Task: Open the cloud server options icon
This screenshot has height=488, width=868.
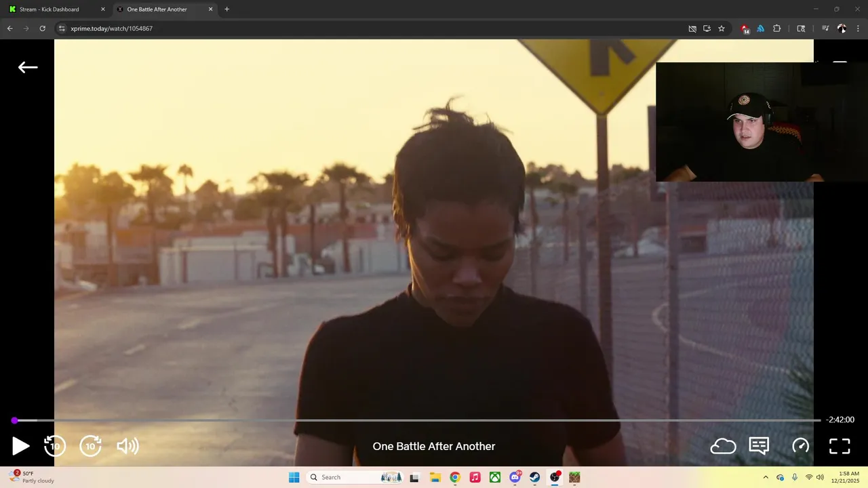Action: [723, 446]
